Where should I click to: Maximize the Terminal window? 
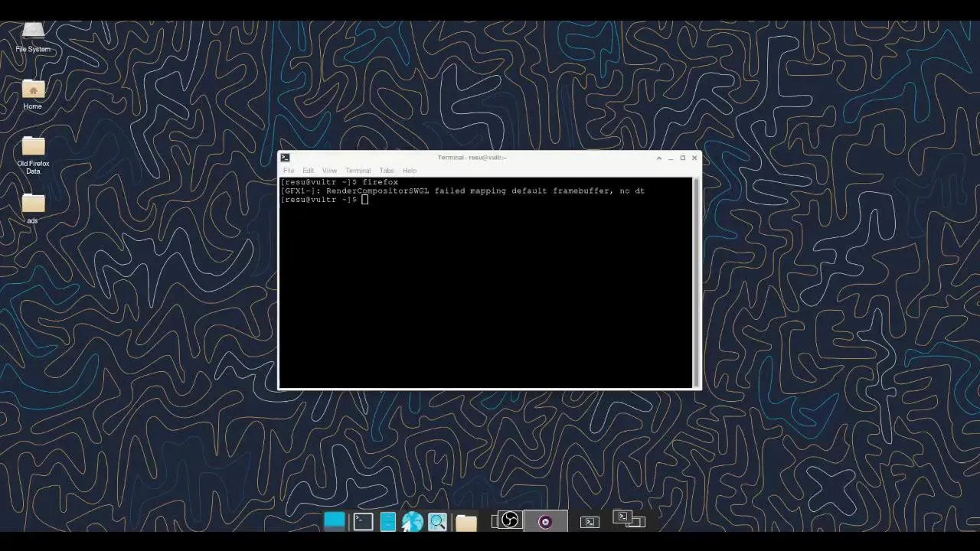683,158
